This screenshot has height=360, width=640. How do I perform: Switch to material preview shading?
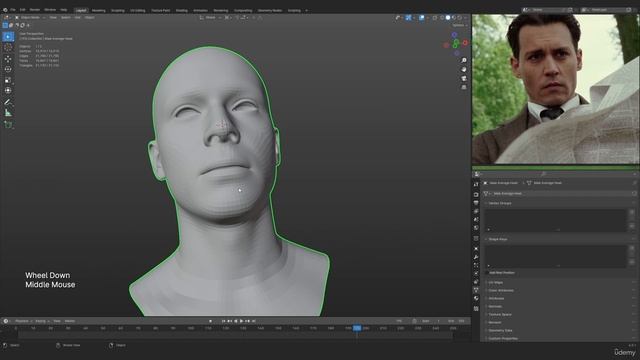453,18
